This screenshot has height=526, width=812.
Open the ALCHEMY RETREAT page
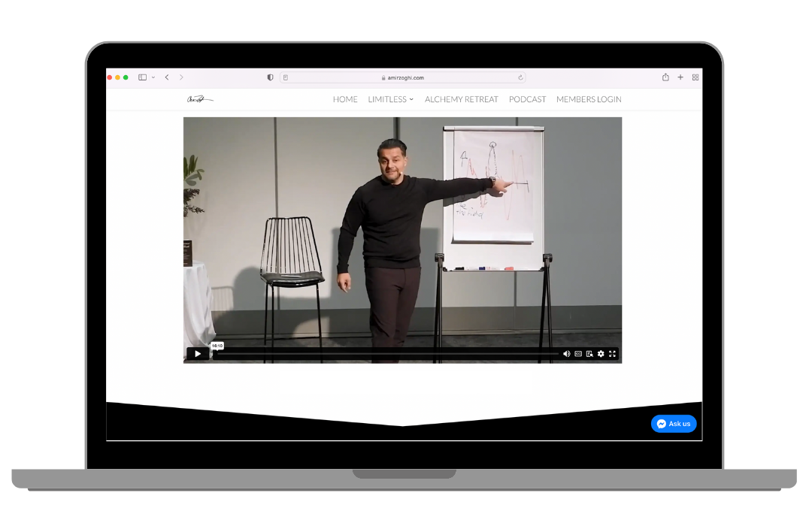(x=461, y=99)
